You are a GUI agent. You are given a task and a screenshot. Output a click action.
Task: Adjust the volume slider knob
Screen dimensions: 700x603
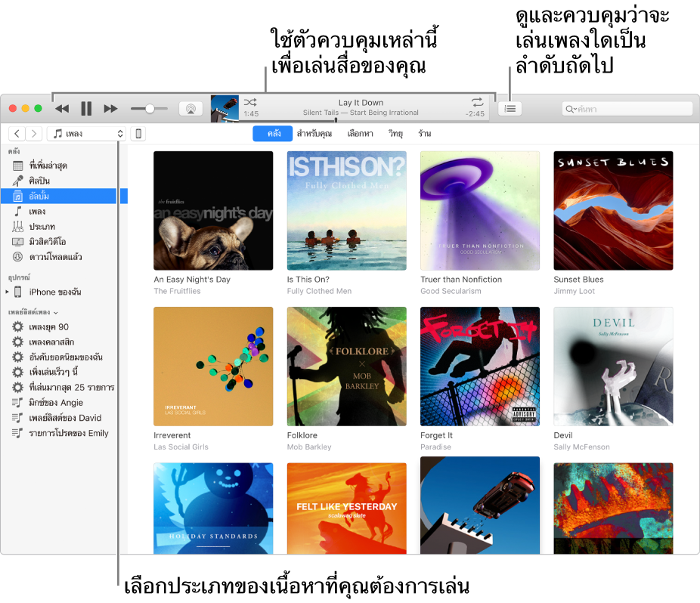pos(150,109)
